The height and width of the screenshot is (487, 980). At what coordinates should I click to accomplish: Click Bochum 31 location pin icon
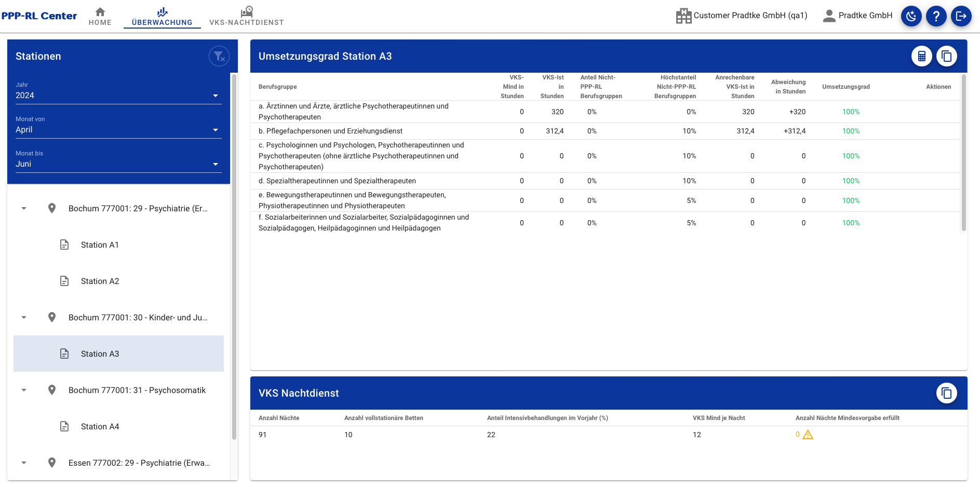(52, 390)
